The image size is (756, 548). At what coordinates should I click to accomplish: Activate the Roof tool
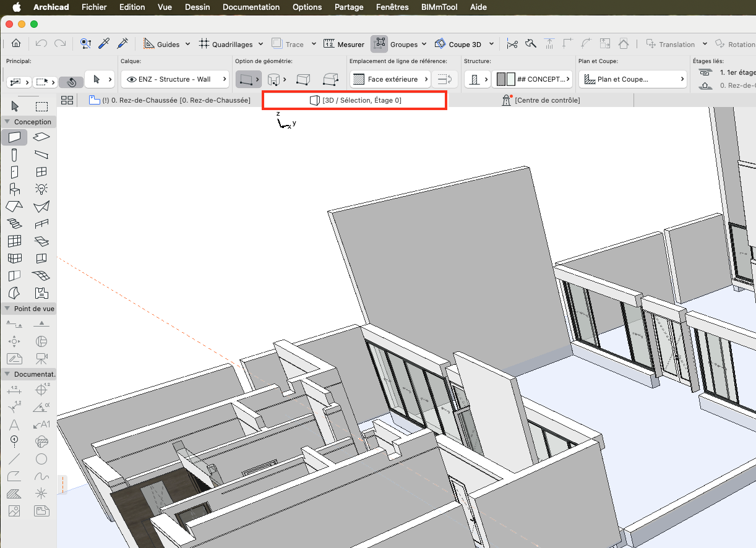[14, 207]
